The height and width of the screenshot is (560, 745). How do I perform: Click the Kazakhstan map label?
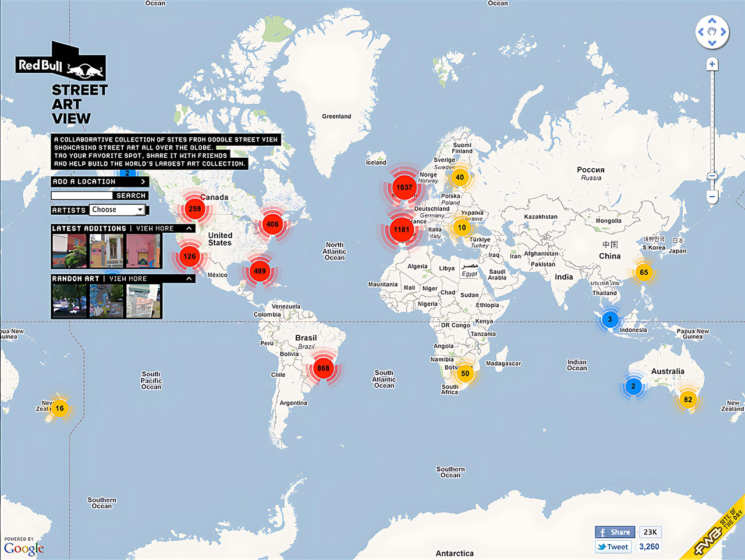coord(541,217)
